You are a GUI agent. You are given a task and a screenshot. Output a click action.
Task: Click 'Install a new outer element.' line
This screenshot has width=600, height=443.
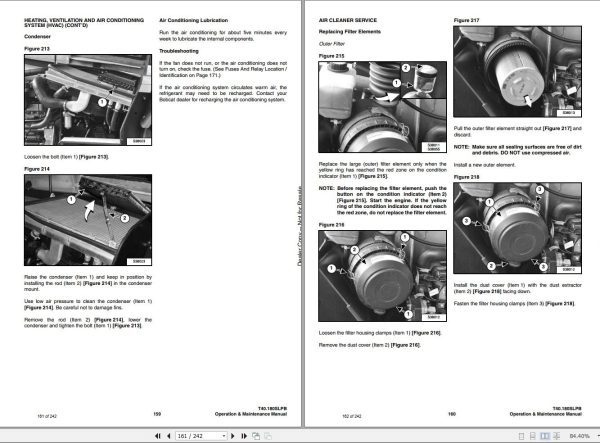(x=484, y=165)
